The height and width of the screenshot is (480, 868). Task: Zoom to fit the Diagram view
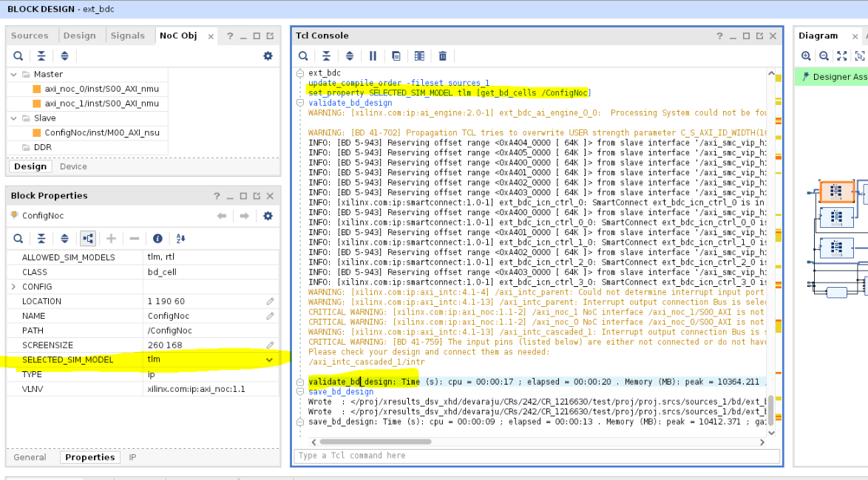pos(841,55)
